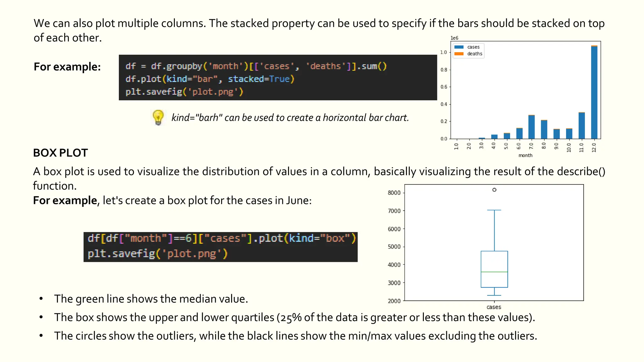Click the bullet about the green median line
Viewport: 644px width, 362px height.
(x=151, y=299)
